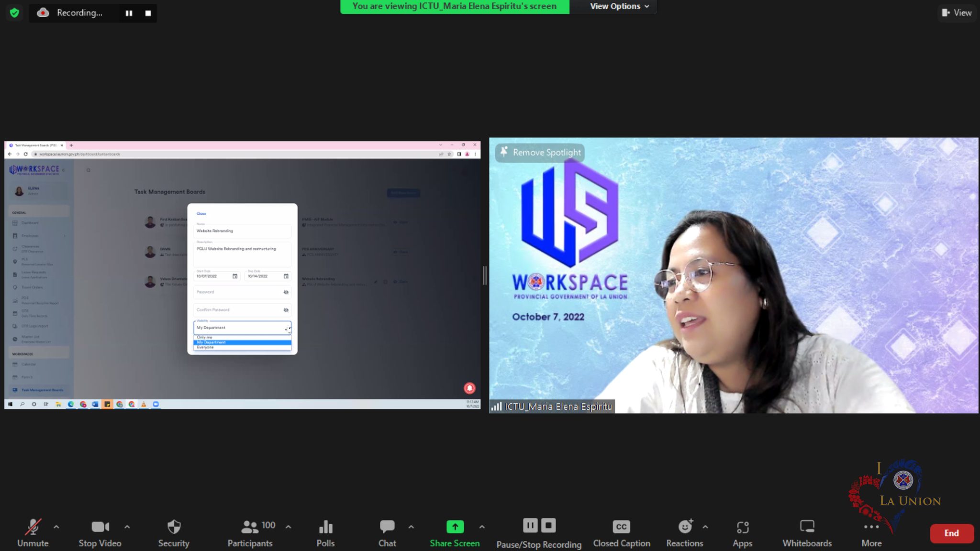Click the speaker's video thumbnail
The height and width of the screenshot is (551, 980).
coord(734,275)
